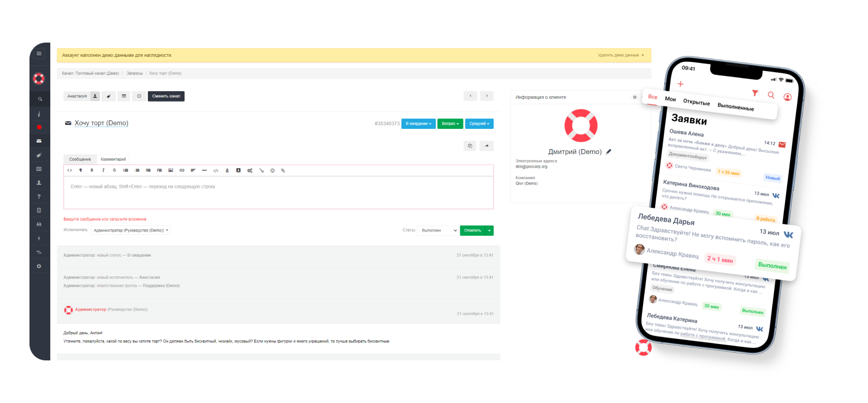Click the red filter funnel on phone
The height and width of the screenshot is (403, 868).
(755, 93)
